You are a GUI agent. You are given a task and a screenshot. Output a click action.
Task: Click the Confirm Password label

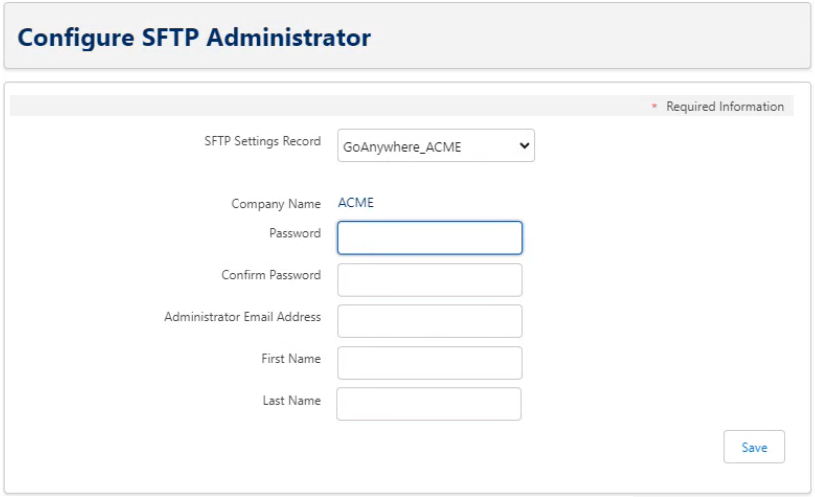(x=271, y=275)
